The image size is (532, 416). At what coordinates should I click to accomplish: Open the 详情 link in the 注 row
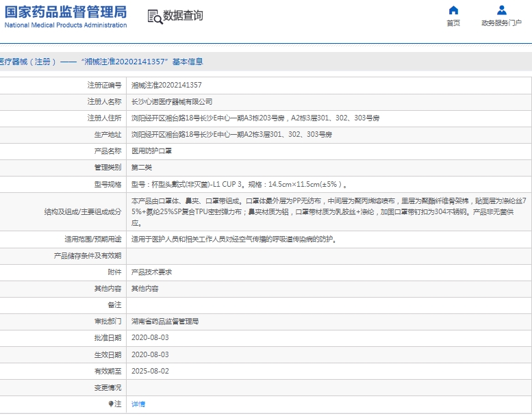point(138,404)
